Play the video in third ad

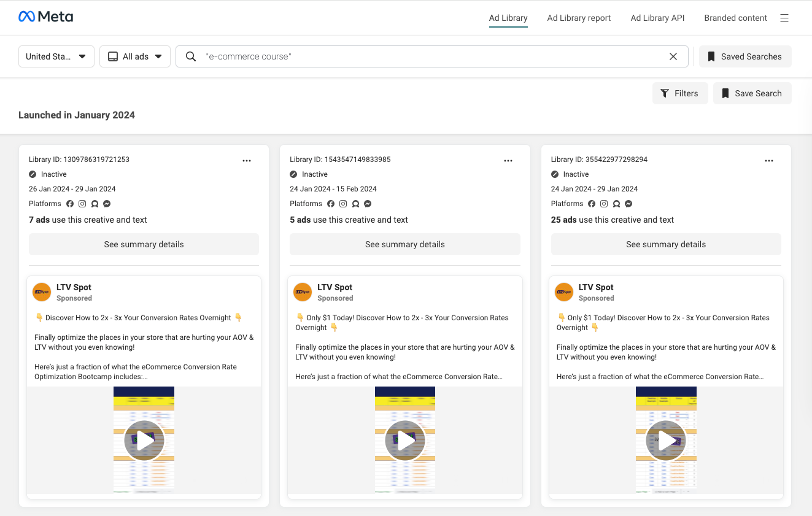click(x=666, y=441)
